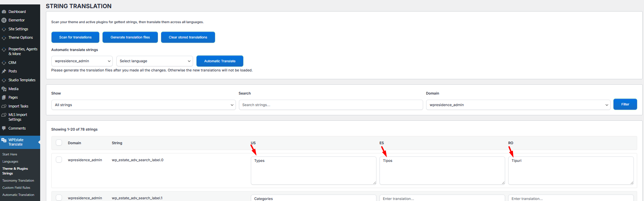Check the wp_estate_adv_search_label.1 row checkbox

(x=59, y=198)
